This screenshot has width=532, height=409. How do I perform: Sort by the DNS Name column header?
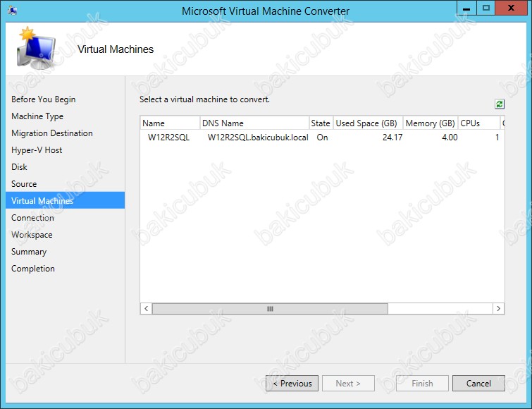point(254,123)
